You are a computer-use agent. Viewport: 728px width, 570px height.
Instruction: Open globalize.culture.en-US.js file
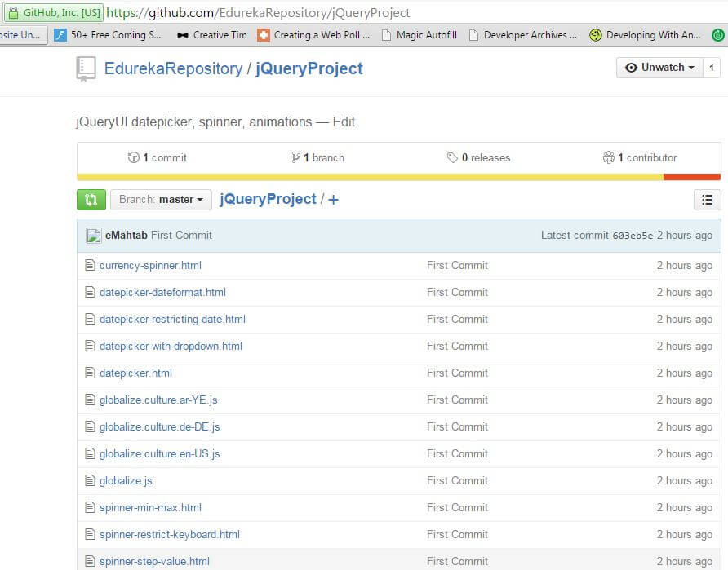160,453
